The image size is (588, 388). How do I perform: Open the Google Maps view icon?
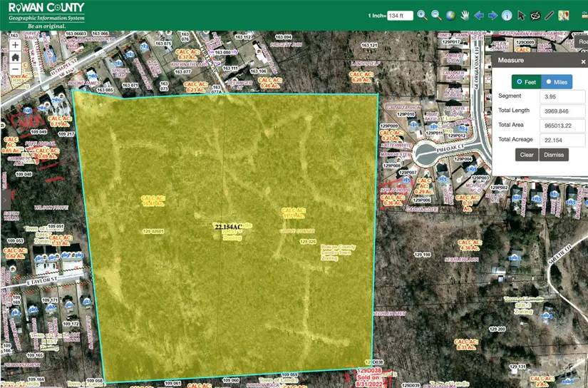564,15
